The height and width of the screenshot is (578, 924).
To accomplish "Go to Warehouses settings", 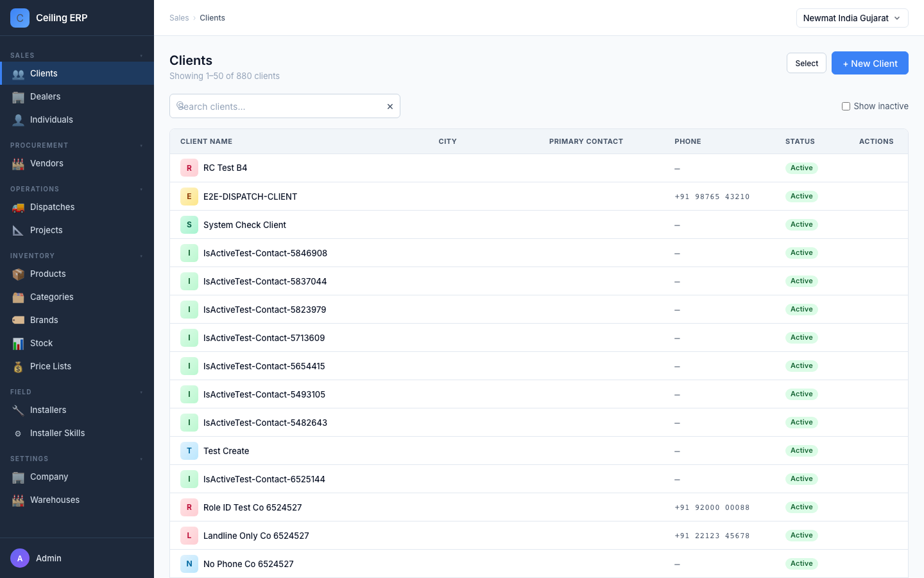I will pyautogui.click(x=77, y=500).
